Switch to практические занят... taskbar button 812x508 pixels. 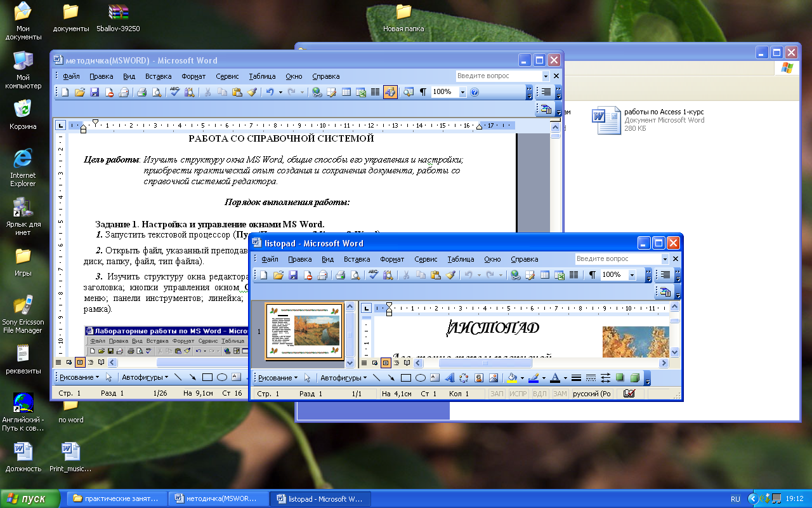point(117,498)
